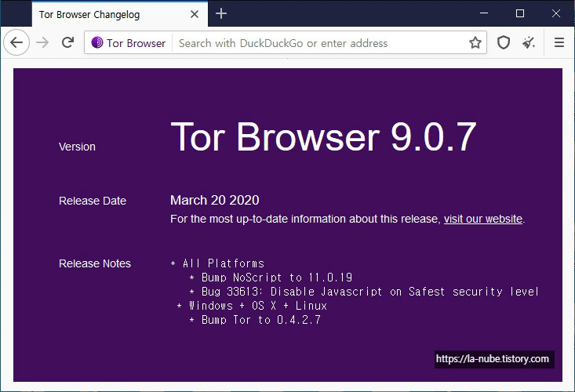575x392 pixels.
Task: Click the Release Notes label
Action: pyautogui.click(x=95, y=263)
